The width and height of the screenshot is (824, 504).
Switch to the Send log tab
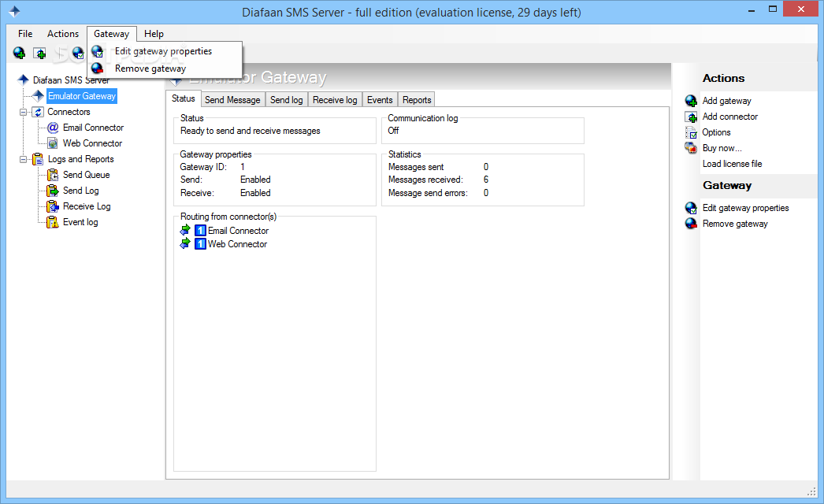point(287,100)
